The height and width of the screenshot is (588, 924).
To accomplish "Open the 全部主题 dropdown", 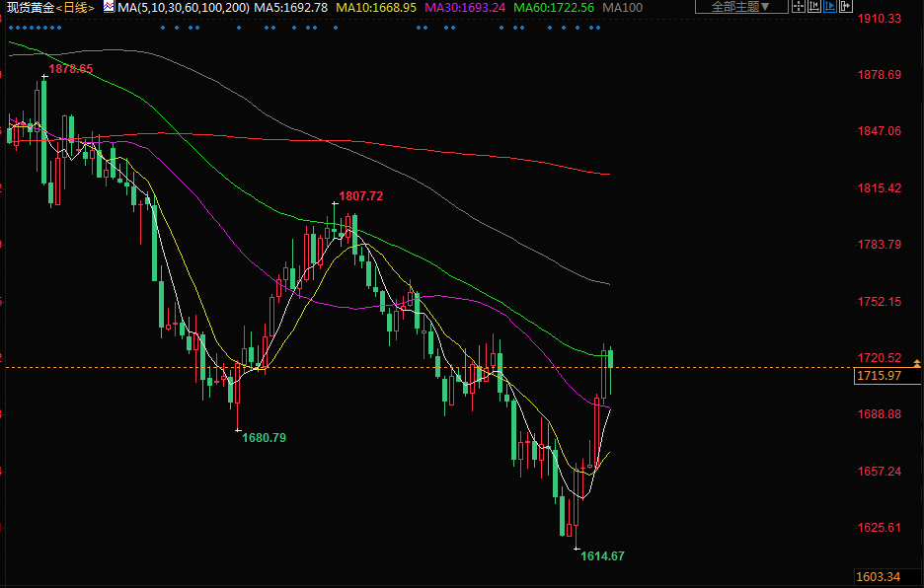I will pos(741,7).
